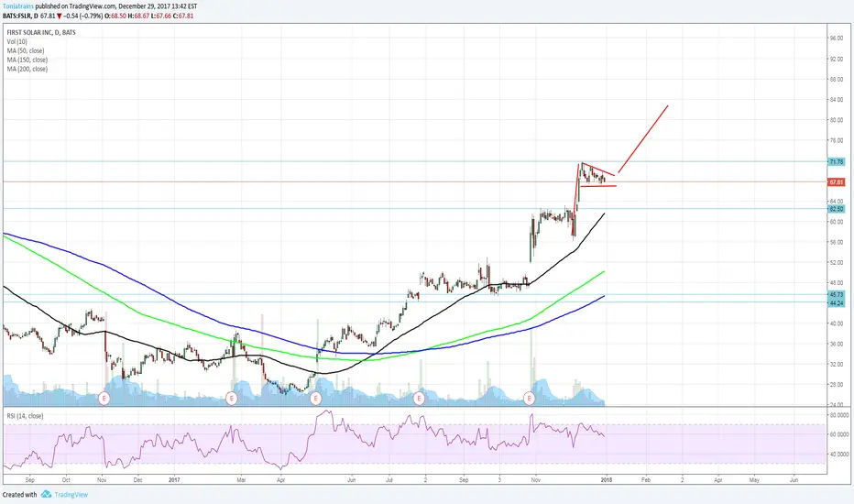Click the 2017 label on time axis
854x504 pixels.
(174, 480)
